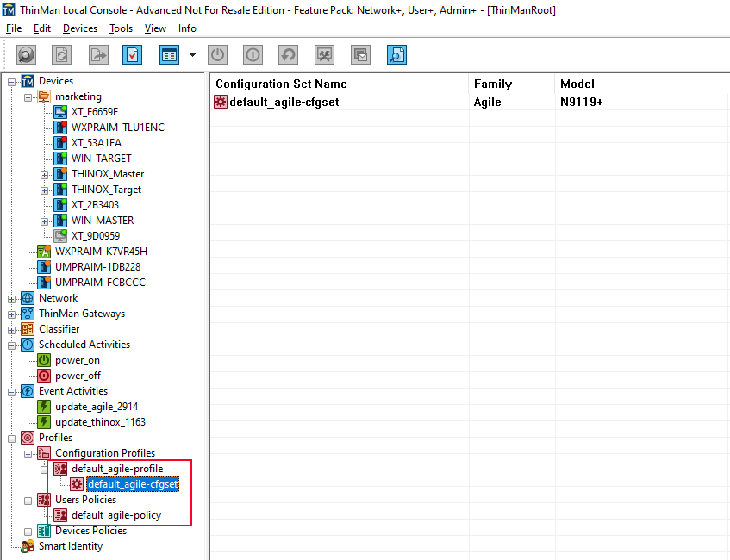Click the colored table view toolbar icon
This screenshot has width=730, height=560.
click(x=169, y=55)
